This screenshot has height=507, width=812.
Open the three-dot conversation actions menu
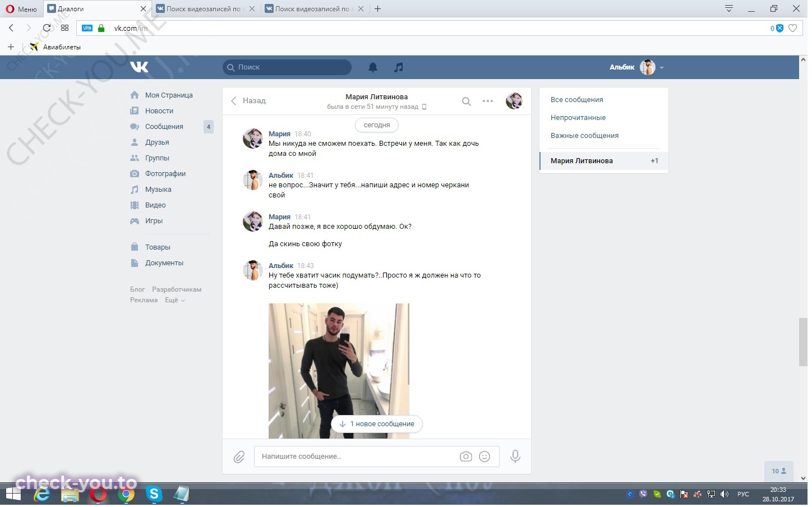click(488, 101)
